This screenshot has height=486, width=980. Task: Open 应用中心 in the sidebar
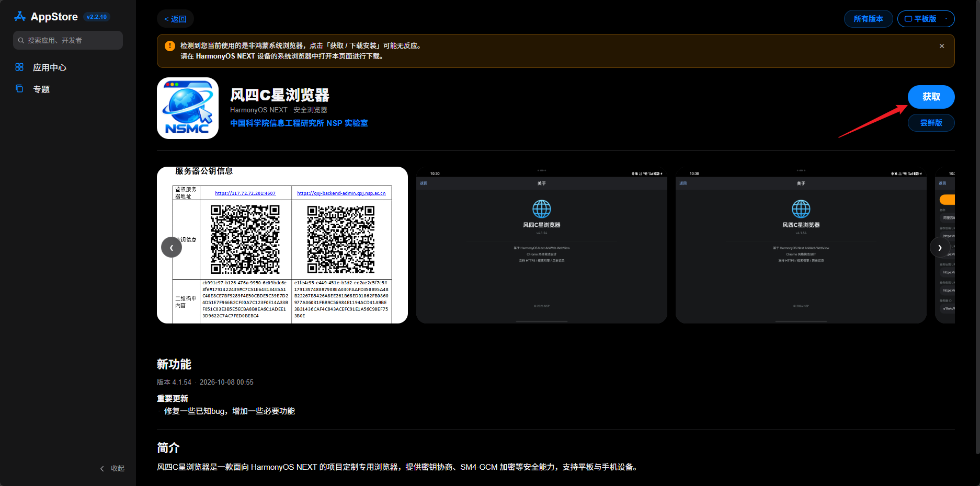pyautogui.click(x=49, y=67)
